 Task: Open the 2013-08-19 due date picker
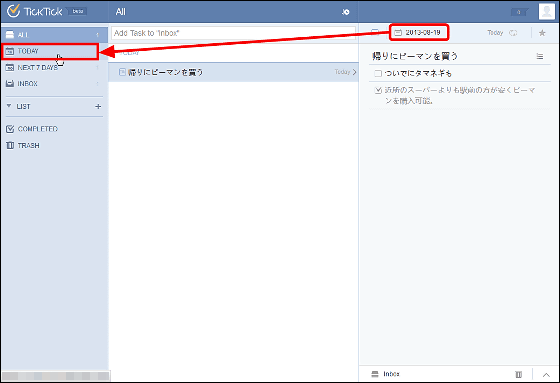(x=418, y=33)
